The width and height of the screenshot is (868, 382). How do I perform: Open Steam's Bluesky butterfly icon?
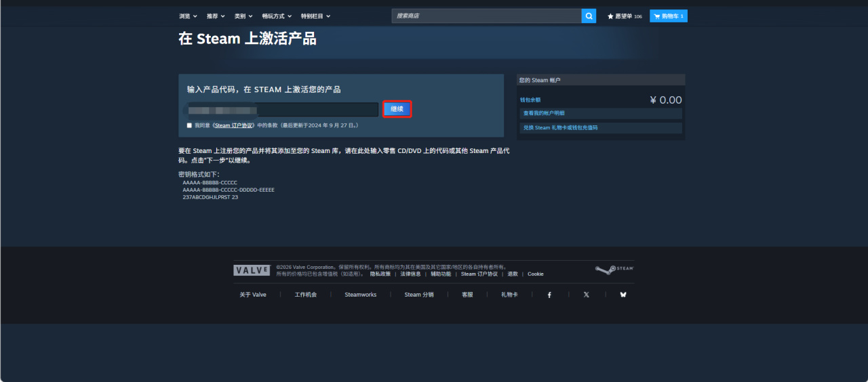[x=623, y=295]
